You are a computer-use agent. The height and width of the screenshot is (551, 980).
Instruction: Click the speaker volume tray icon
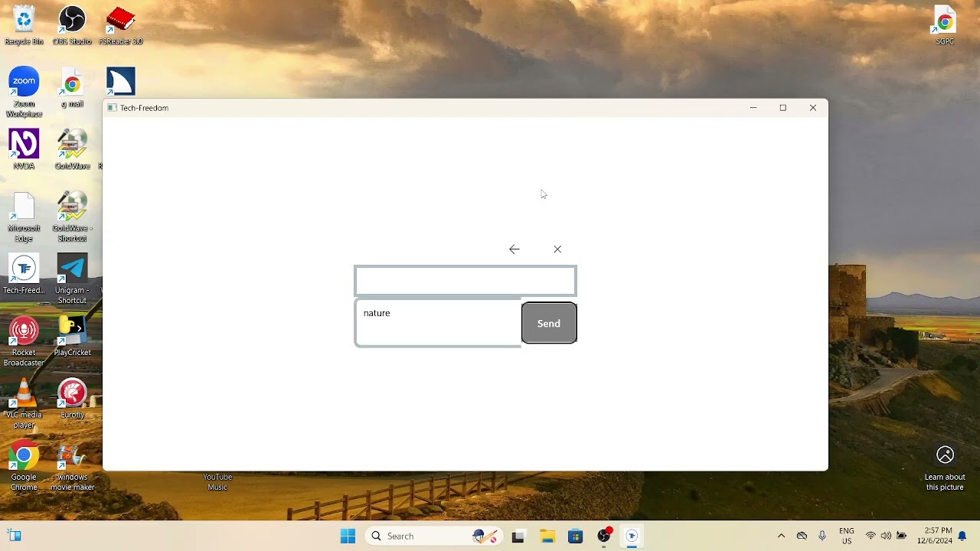coord(886,536)
